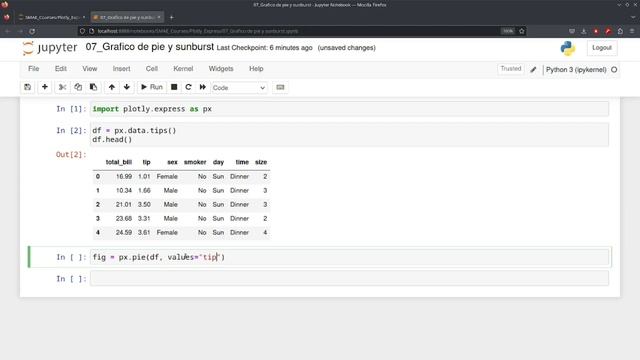Copy selected cells using the copy icon
The height and width of the screenshot is (360, 640).
[x=78, y=87]
